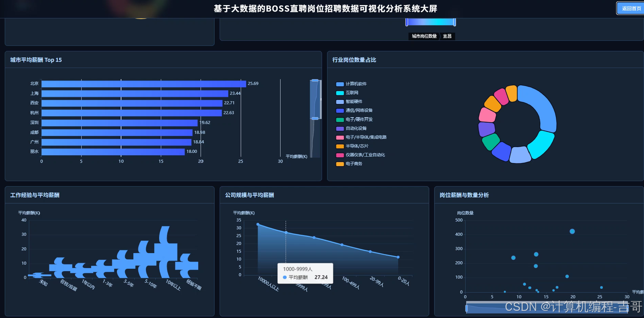Click the 3-5年 pictorial bar in the experience chart
This screenshot has width=644, height=318.
123,264
